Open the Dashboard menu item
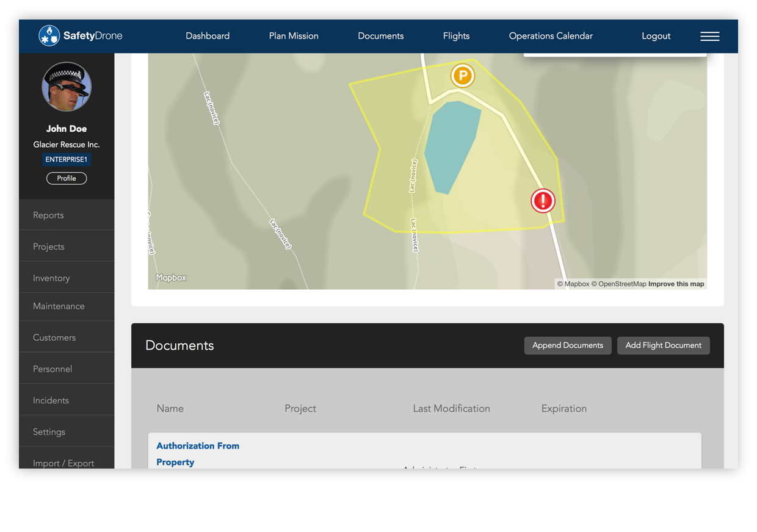Image resolution: width=757 pixels, height=532 pixels. coord(208,36)
